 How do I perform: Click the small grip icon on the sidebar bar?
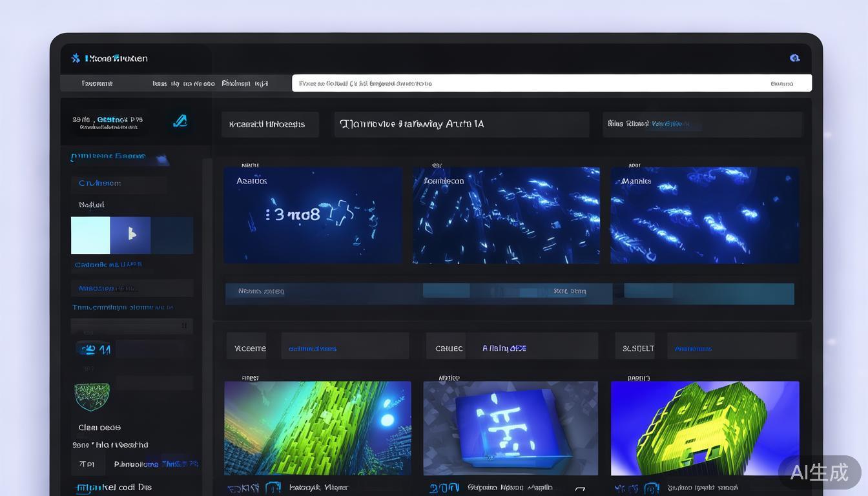click(x=184, y=326)
